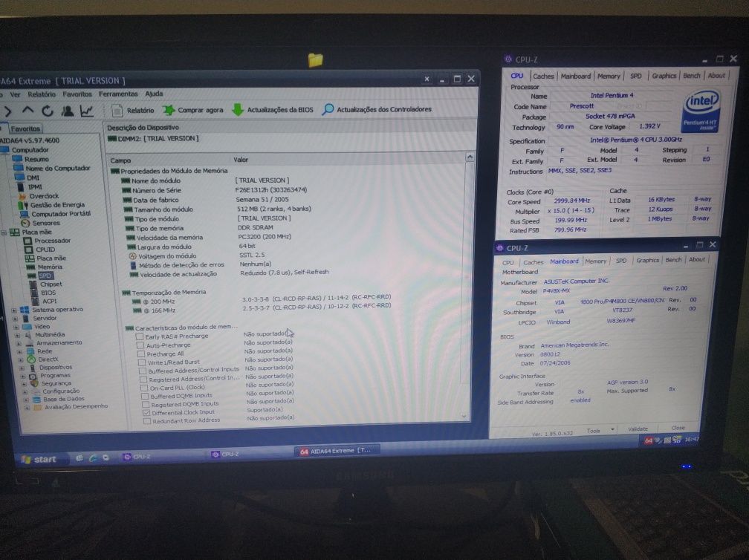Click the Windows start button
749x560 pixels.
pos(40,459)
